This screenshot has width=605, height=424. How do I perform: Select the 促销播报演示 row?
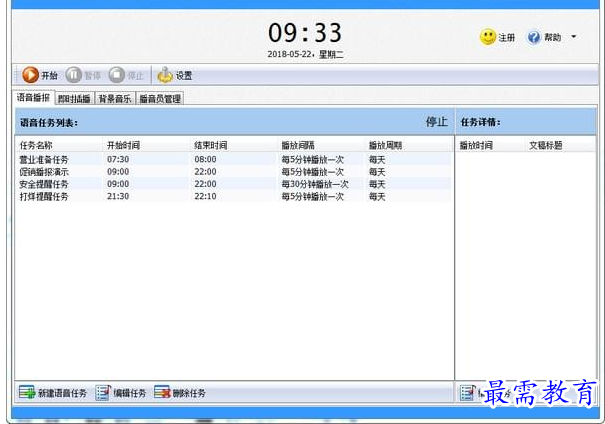tap(234, 172)
